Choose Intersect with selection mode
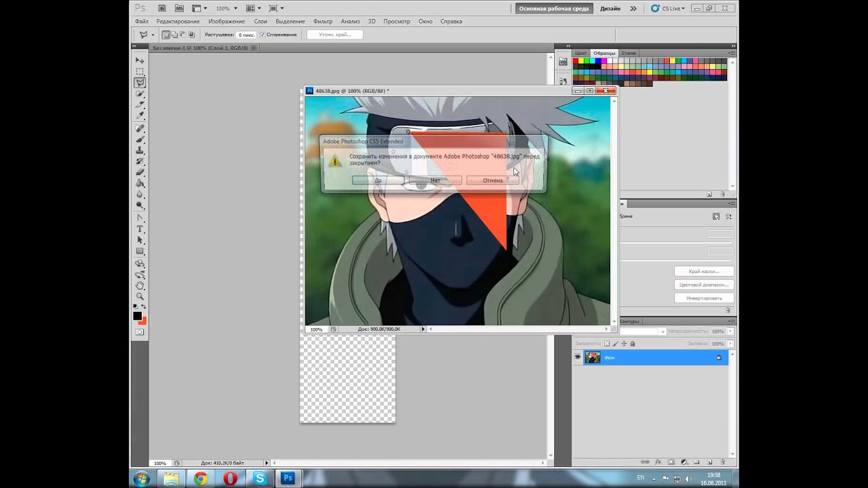The height and width of the screenshot is (488, 868). 191,35
